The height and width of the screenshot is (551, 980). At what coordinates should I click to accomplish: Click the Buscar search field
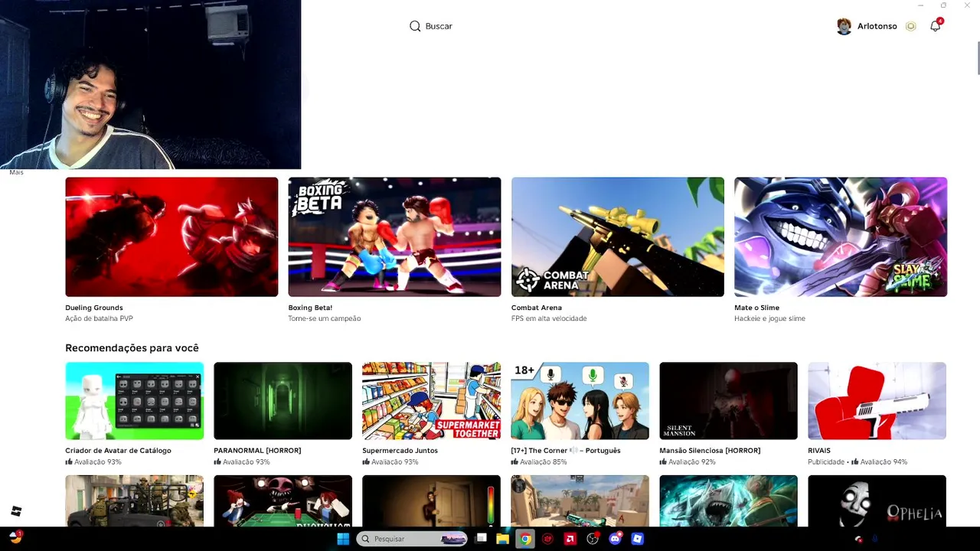pos(439,26)
